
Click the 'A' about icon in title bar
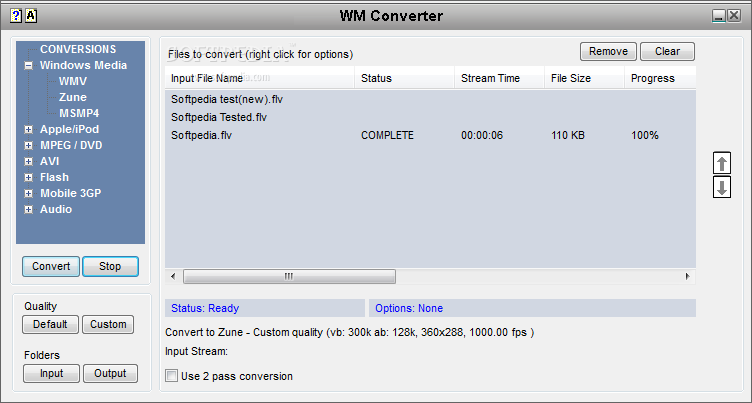[31, 16]
